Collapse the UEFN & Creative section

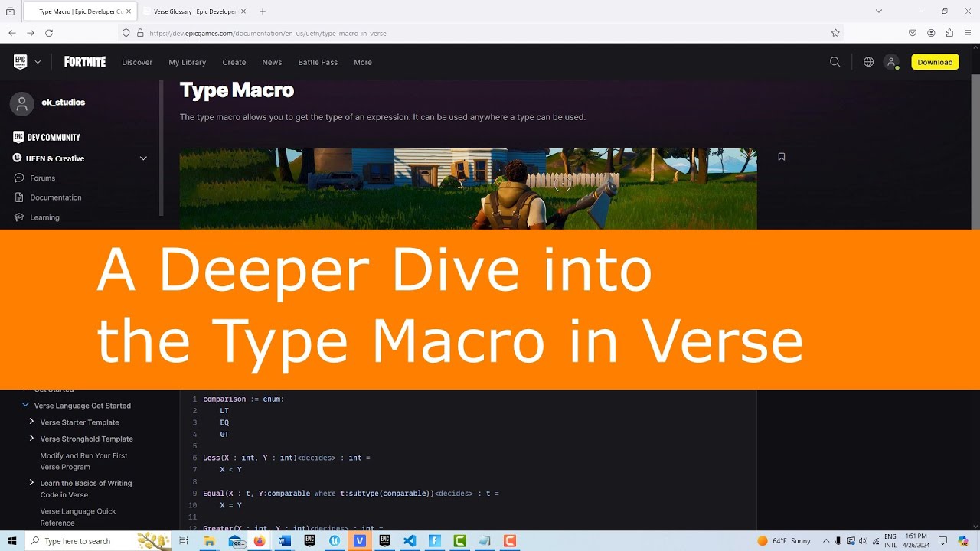coord(143,158)
